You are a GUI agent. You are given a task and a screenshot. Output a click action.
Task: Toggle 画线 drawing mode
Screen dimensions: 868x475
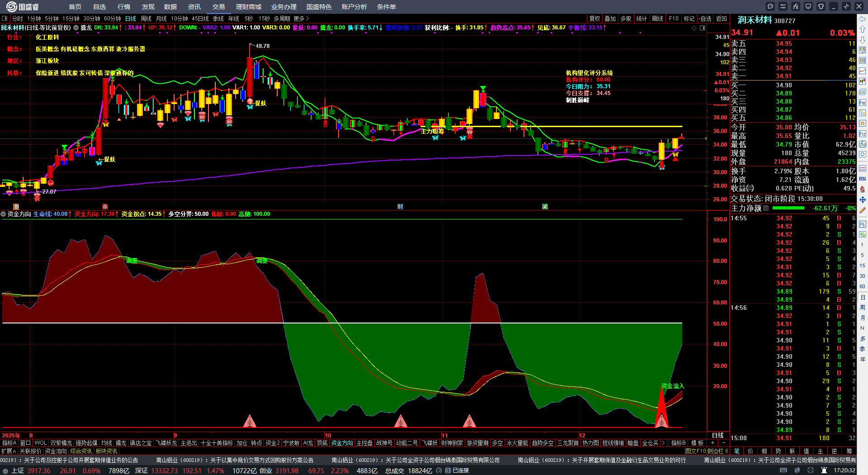[x=657, y=19]
